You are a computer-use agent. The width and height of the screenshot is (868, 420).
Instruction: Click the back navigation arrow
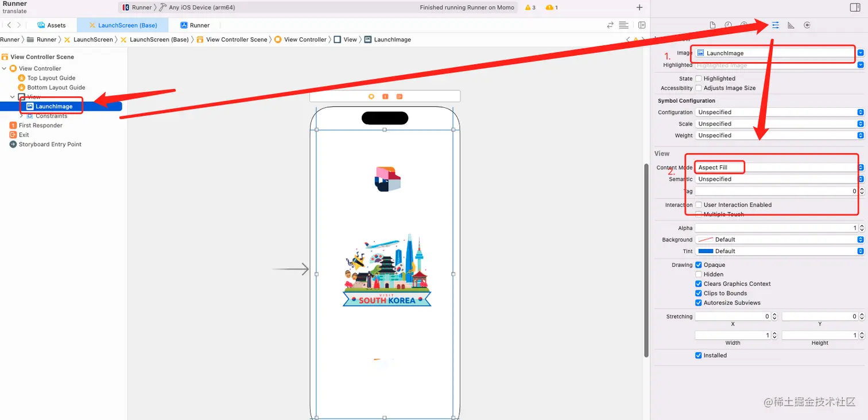pyautogui.click(x=9, y=25)
